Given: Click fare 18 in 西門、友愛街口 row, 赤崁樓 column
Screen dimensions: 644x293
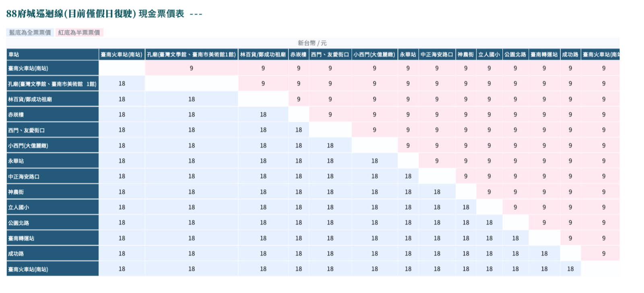Looking at the screenshot, I should (x=299, y=130).
